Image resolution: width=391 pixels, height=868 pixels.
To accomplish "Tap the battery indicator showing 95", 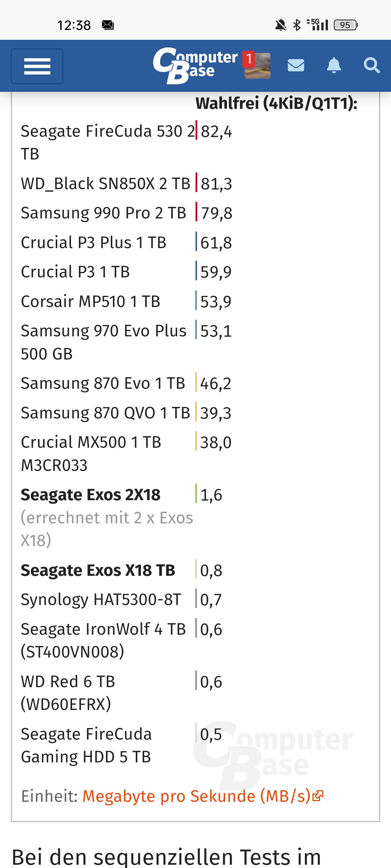I will 346,25.
